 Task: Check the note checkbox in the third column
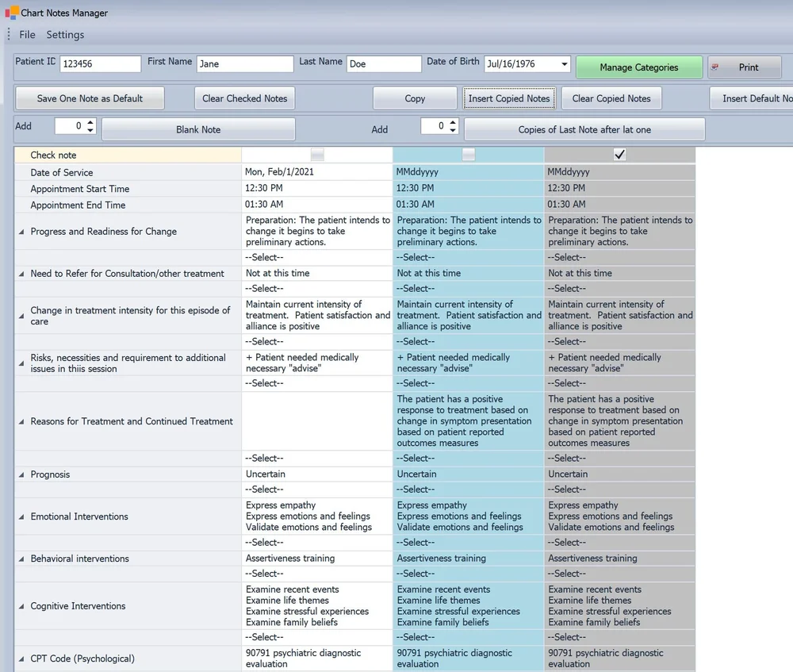coord(466,155)
